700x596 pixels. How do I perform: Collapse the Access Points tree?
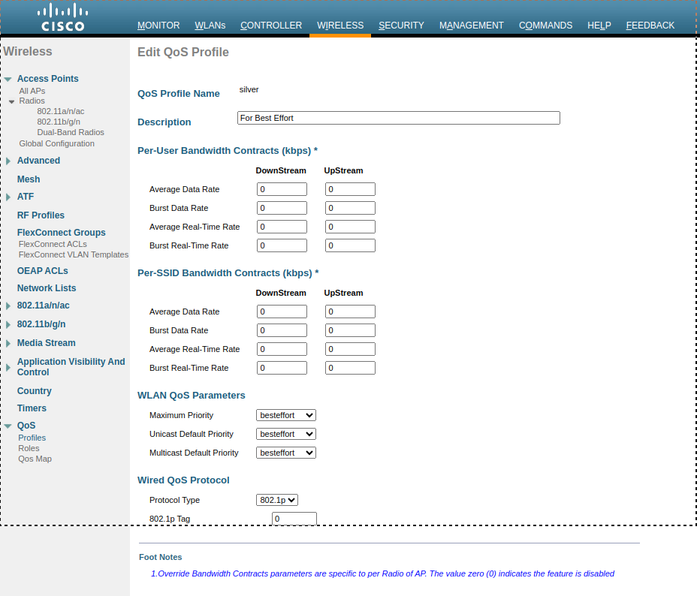click(x=8, y=78)
